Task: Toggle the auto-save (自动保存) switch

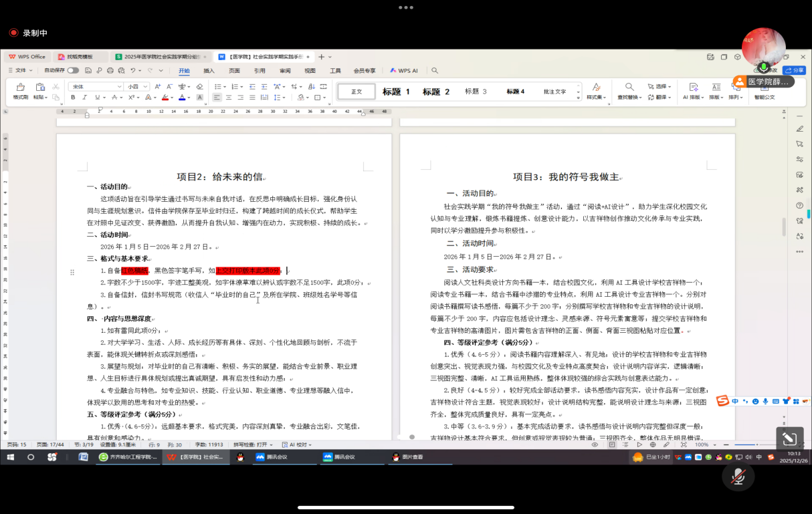Action: [x=72, y=70]
